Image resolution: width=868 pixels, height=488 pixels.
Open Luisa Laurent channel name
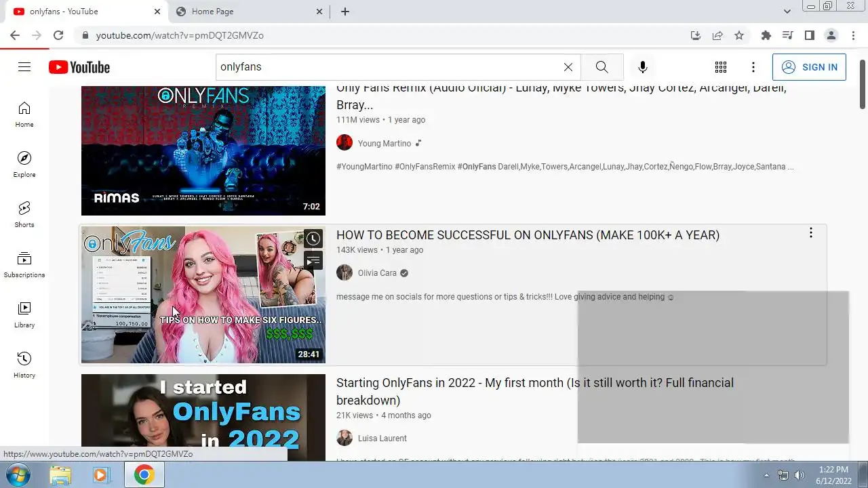[382, 439]
